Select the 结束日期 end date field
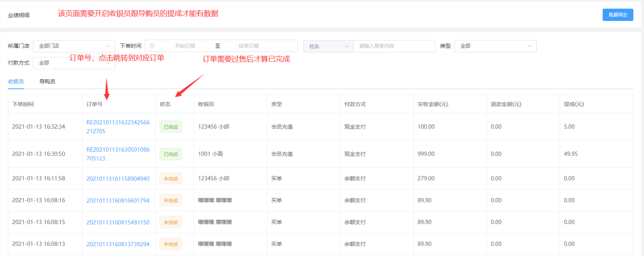 point(249,46)
